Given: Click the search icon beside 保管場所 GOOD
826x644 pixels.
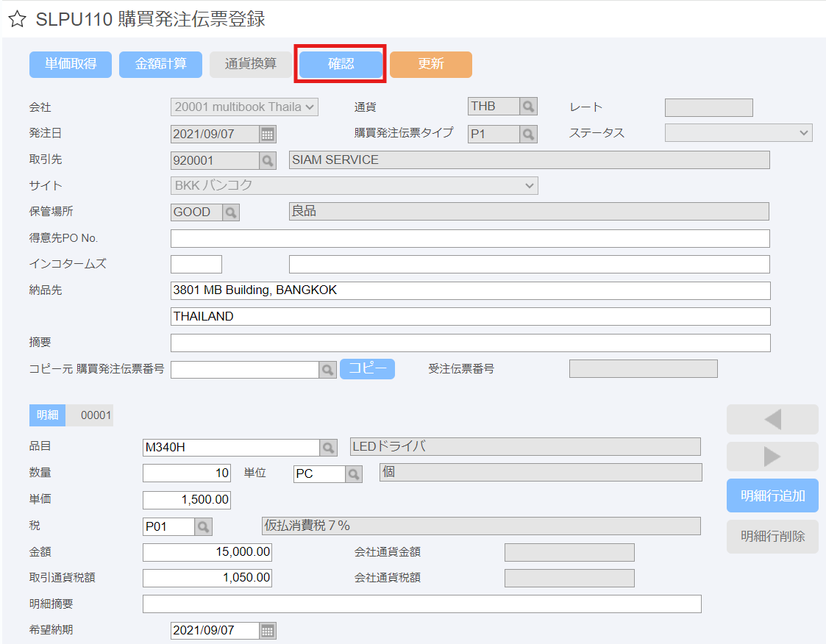Looking at the screenshot, I should click(x=231, y=212).
